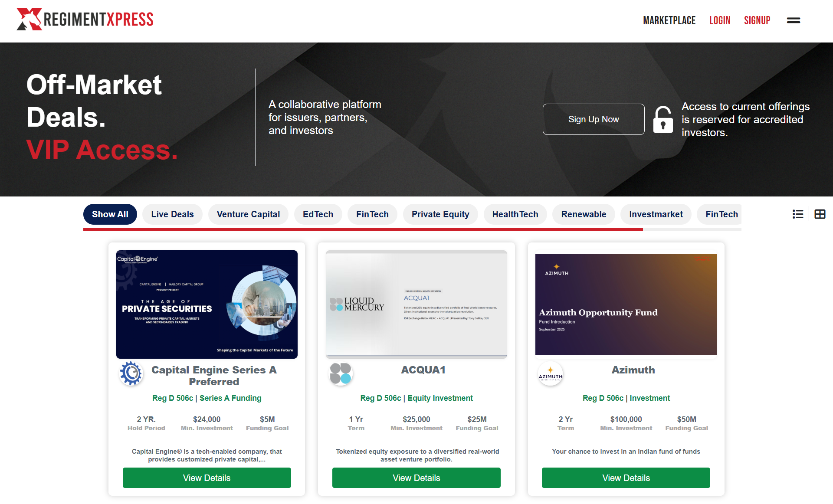The image size is (833, 504).
Task: Click Capital Engine description text
Action: tap(207, 455)
